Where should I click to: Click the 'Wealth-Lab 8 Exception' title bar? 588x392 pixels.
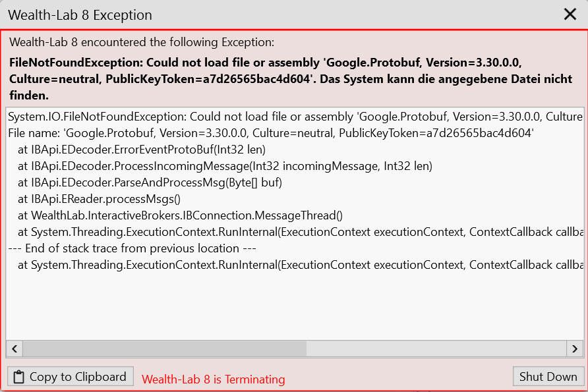pos(264,14)
